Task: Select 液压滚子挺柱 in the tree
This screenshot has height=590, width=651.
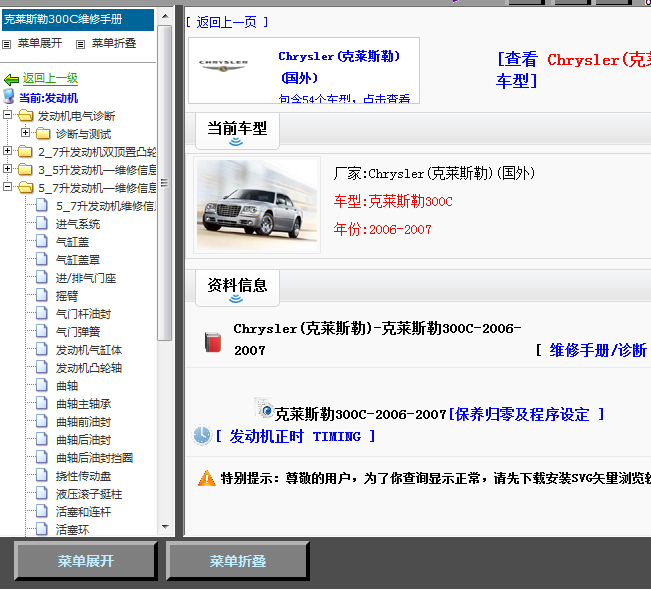Action: (89, 494)
